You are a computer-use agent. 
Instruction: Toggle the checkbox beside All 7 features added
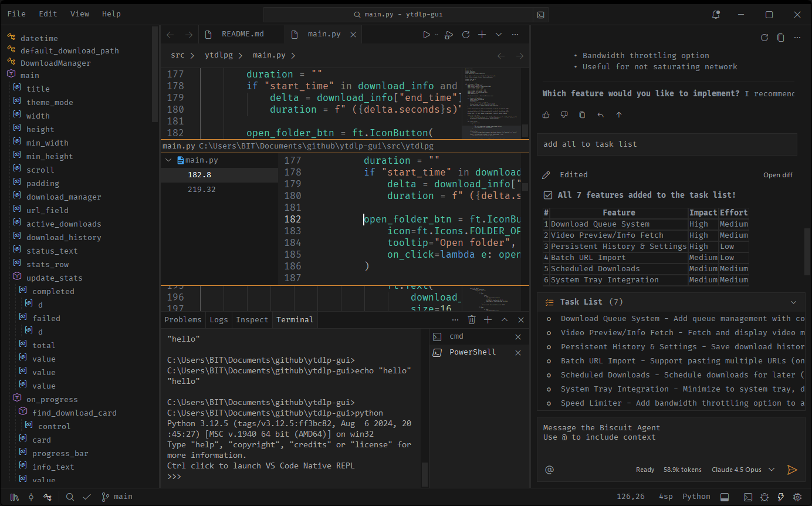548,195
